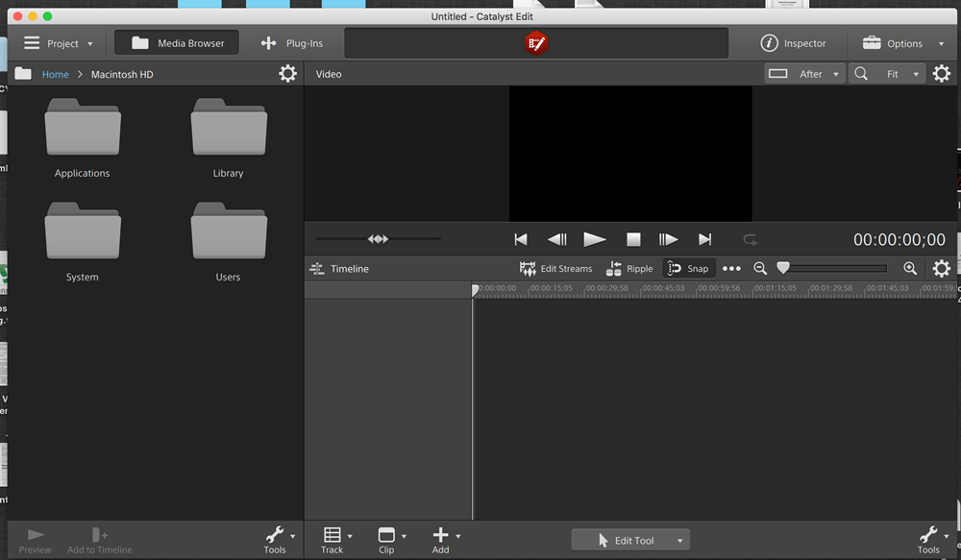This screenshot has width=961, height=560.
Task: Click the Add plus button
Action: click(x=440, y=541)
